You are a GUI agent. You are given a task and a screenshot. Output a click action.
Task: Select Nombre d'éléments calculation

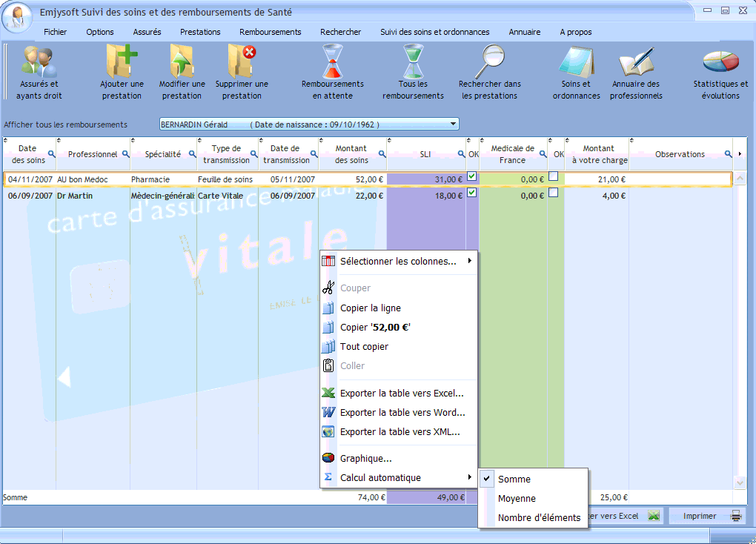pos(533,518)
